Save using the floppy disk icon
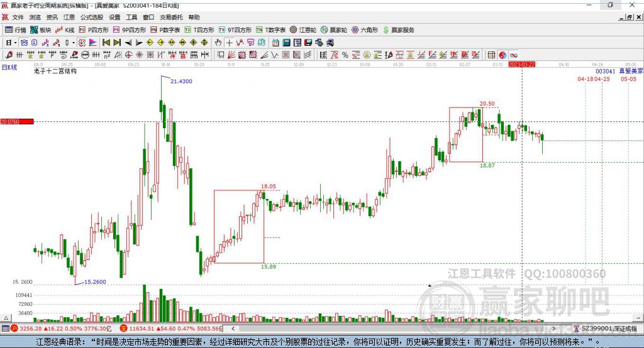Image resolution: width=644 pixels, height=348 pixels. coord(308,42)
